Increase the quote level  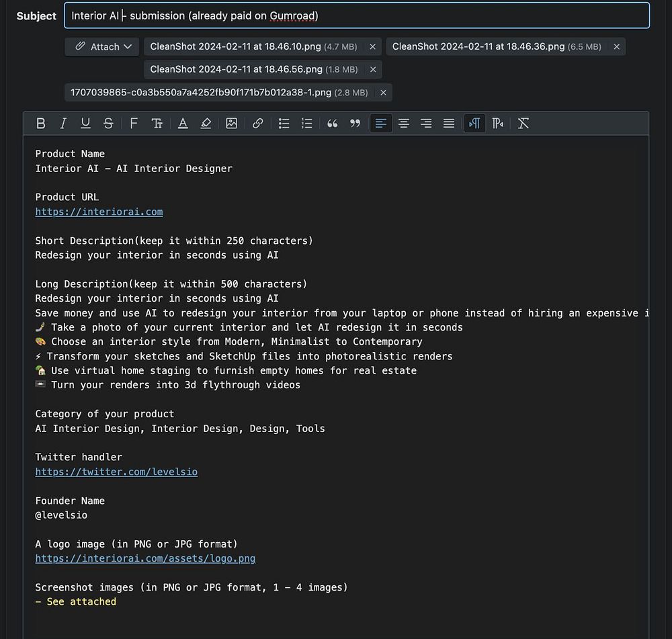pyautogui.click(x=332, y=124)
